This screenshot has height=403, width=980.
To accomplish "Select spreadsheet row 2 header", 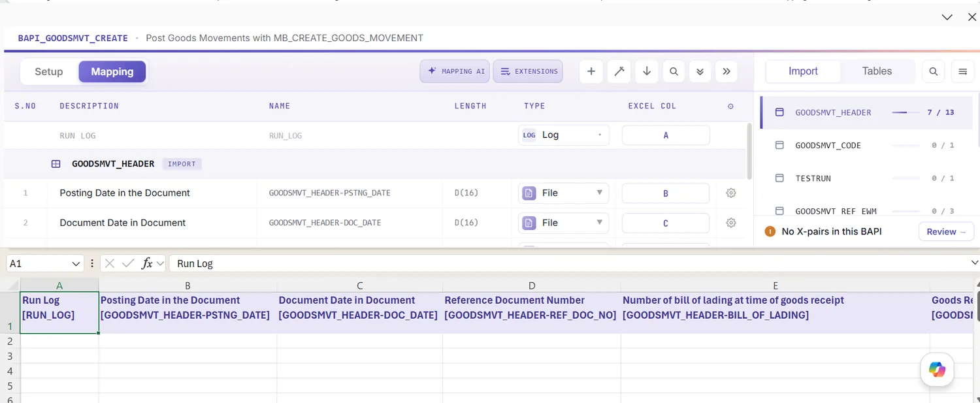I will tap(10, 341).
